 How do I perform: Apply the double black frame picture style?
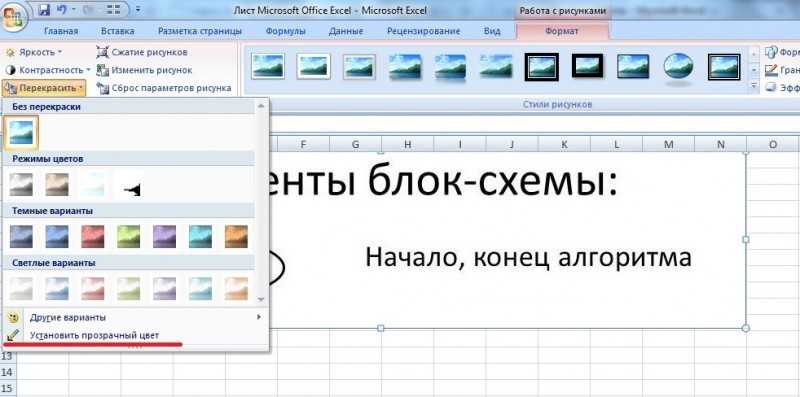pyautogui.click(x=541, y=67)
